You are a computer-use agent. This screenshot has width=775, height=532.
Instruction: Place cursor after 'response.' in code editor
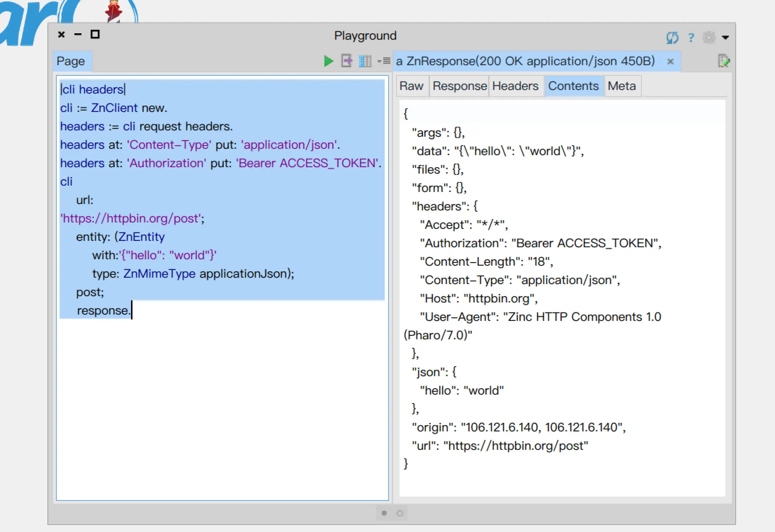pyautogui.click(x=132, y=311)
